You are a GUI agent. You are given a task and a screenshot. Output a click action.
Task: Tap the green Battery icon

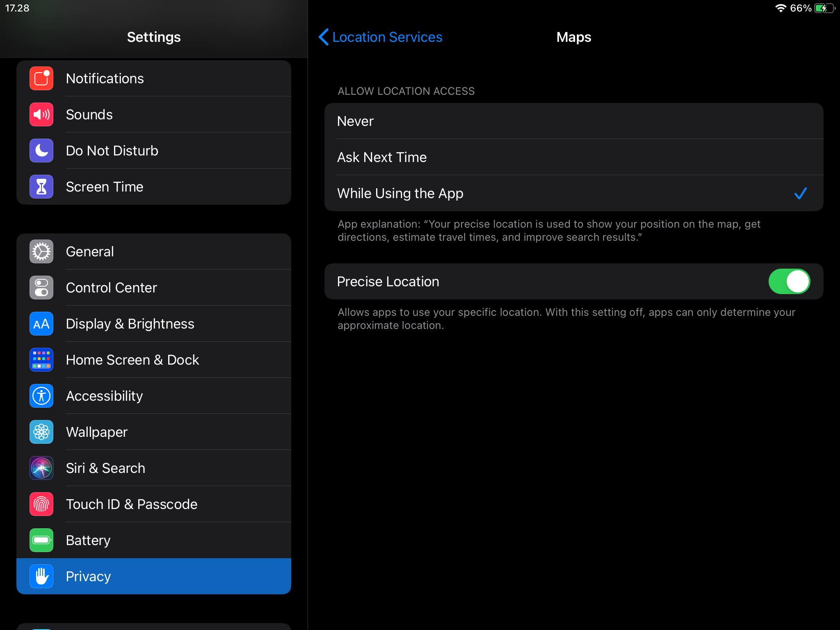tap(41, 540)
